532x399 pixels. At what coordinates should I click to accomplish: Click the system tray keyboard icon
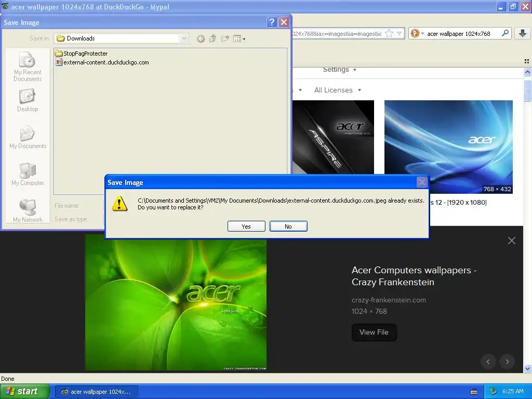pos(474,392)
